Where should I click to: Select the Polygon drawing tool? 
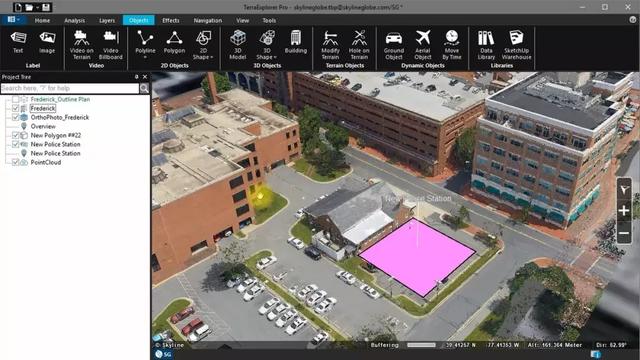[174, 42]
